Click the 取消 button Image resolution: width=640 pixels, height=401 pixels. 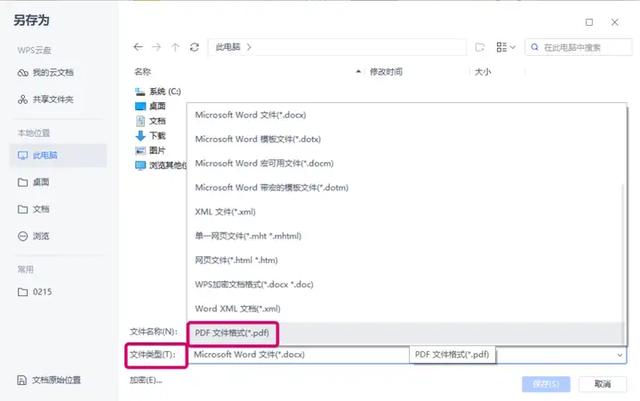click(x=602, y=384)
